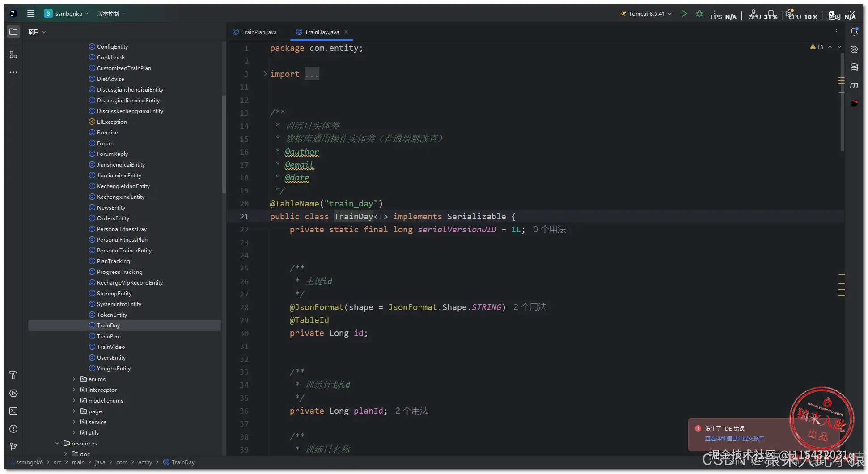
Task: Click the IDE error notification icon
Action: point(698,428)
